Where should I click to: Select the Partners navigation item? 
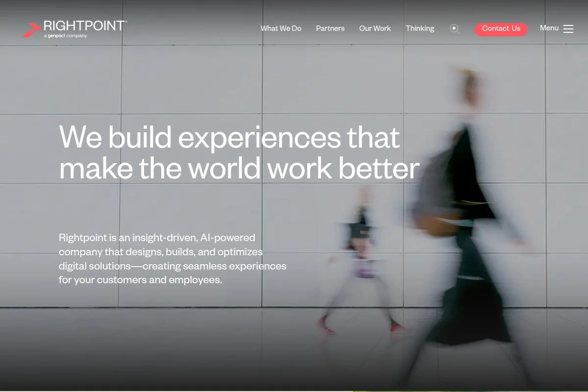330,28
